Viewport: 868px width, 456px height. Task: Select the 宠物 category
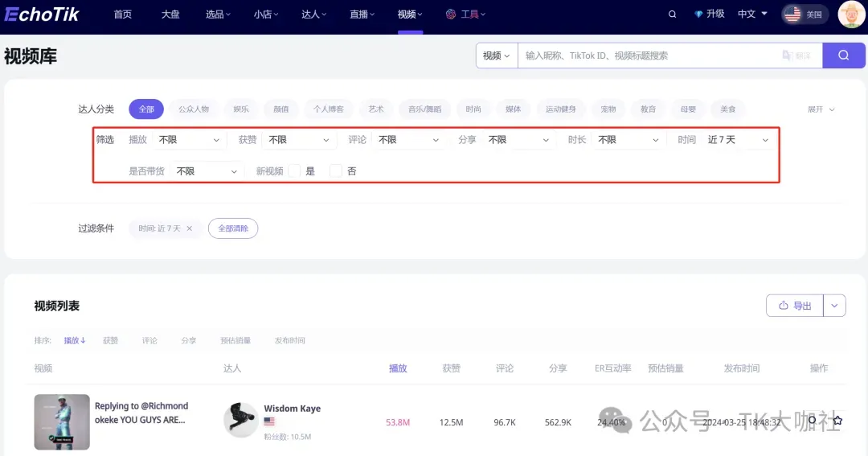coord(608,109)
